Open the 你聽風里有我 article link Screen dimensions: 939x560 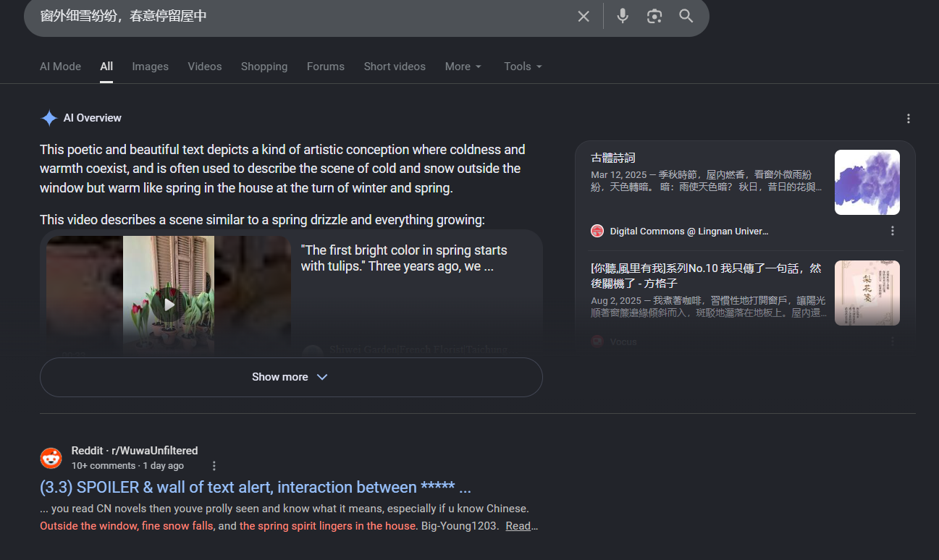tap(707, 276)
